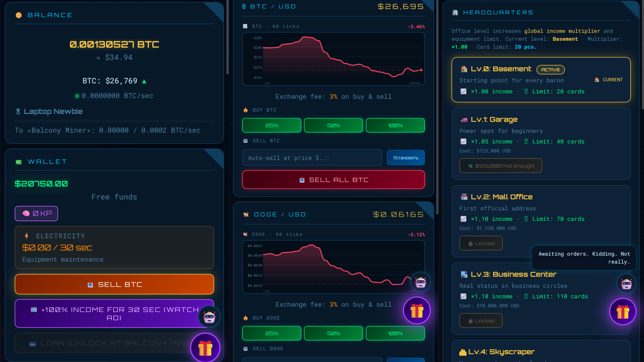Buy BTC with 100% of funds
This screenshot has width=644, height=362.
pos(395,125)
